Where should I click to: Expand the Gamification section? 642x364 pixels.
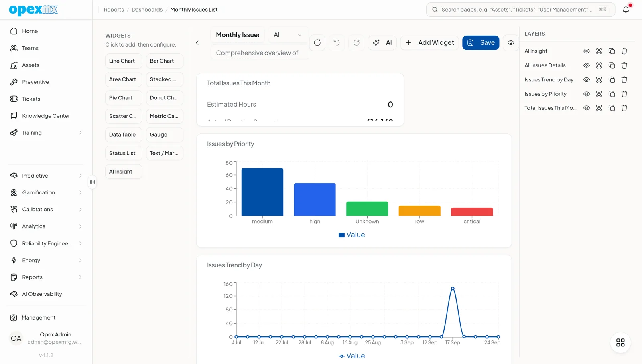click(x=46, y=192)
